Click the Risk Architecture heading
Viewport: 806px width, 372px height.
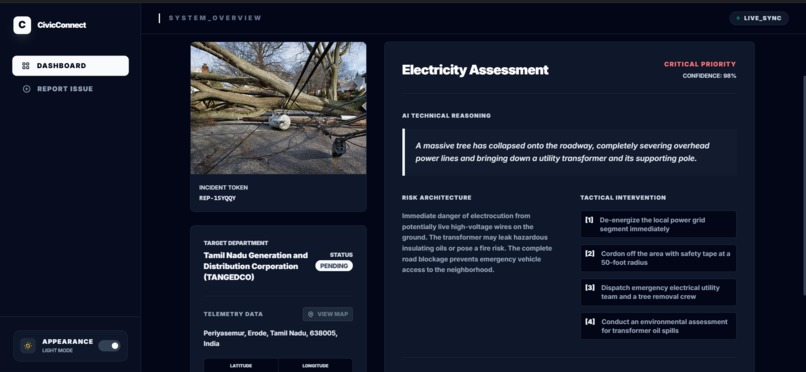point(436,197)
